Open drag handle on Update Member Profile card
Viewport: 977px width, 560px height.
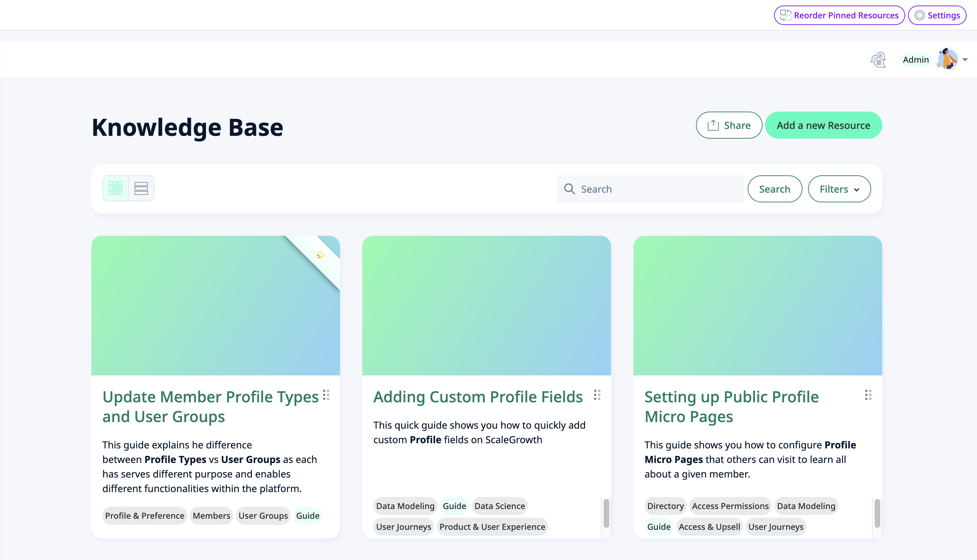(x=326, y=395)
